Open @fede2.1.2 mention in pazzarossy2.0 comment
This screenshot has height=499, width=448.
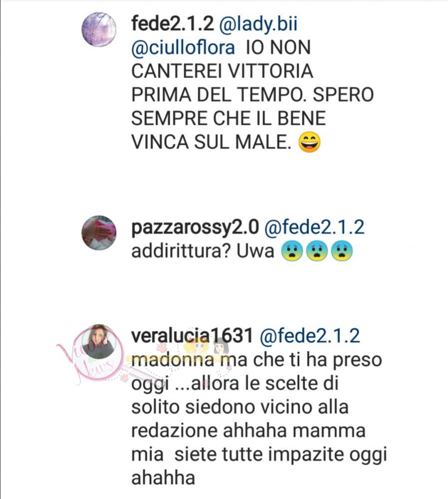pyautogui.click(x=314, y=227)
